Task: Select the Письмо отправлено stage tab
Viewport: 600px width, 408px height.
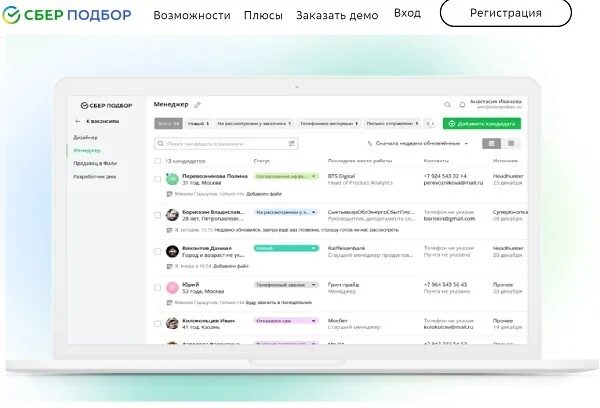Action: tap(392, 124)
